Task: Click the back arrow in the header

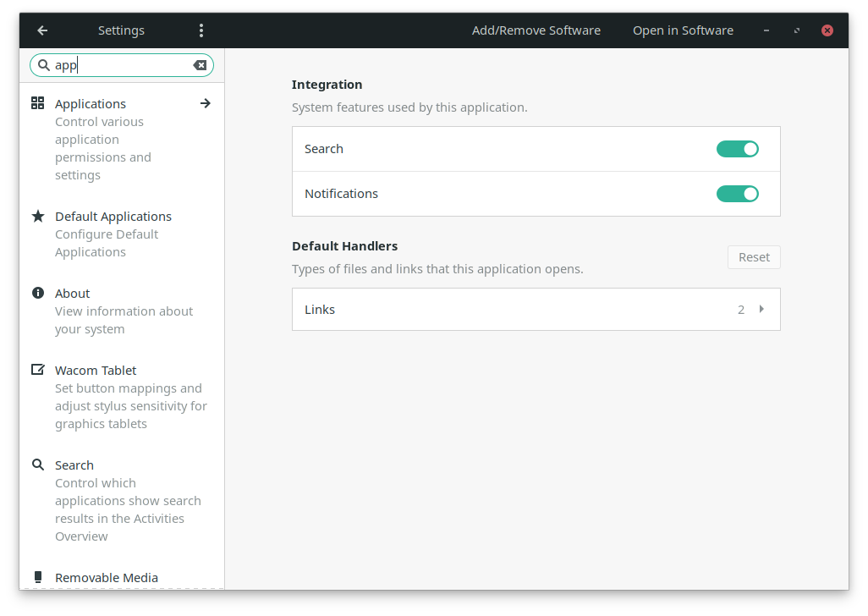Action: pos(42,30)
